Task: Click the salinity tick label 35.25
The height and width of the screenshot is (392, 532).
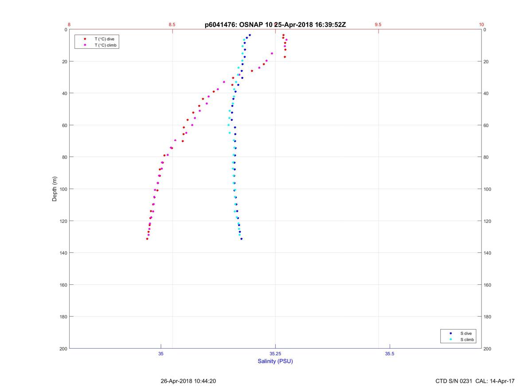Action: (275, 354)
